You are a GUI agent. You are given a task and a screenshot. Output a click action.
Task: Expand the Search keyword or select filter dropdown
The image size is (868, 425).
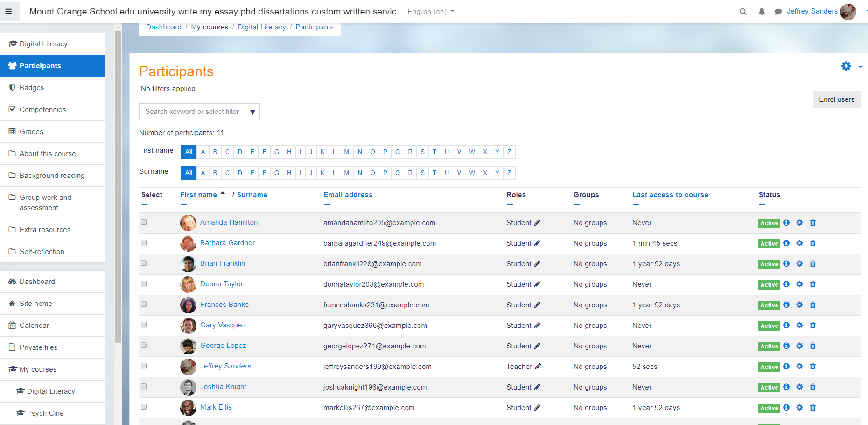pyautogui.click(x=252, y=112)
